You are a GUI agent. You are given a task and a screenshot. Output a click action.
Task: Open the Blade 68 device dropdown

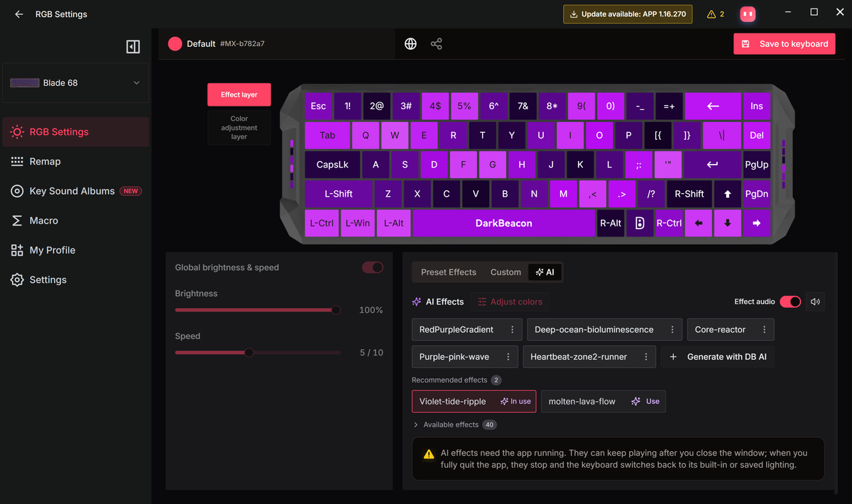click(76, 83)
